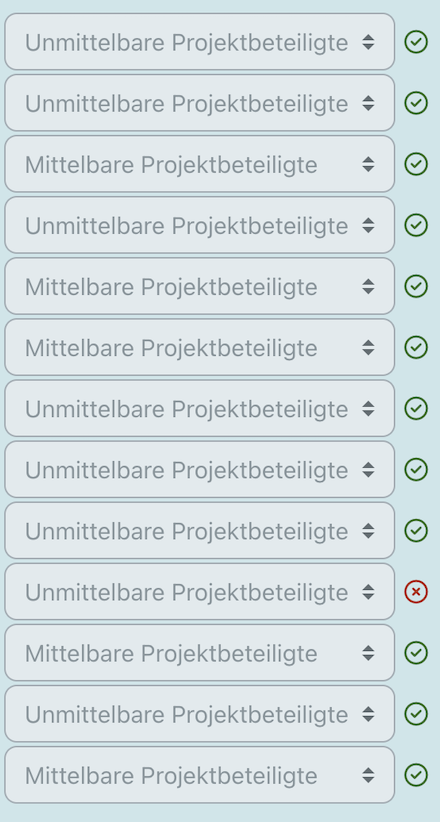Expand the sixth row Mittelbare Projektbeteiligte selector
This screenshot has height=822, width=440.
199,348
